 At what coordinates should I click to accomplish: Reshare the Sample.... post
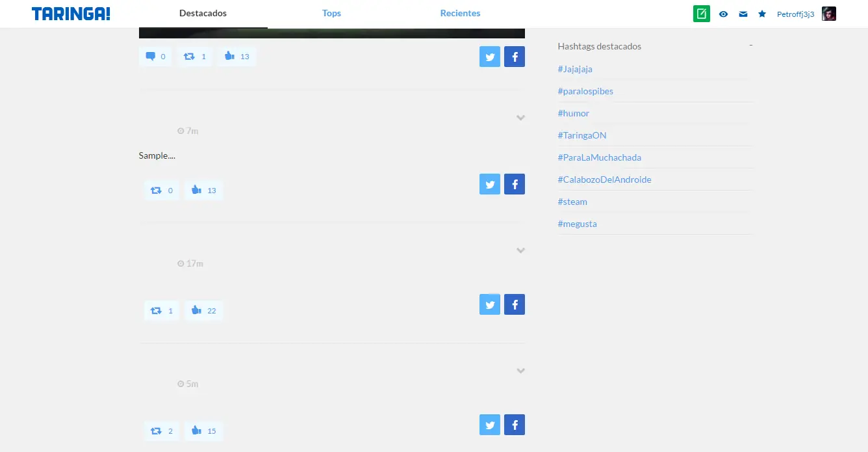tap(162, 191)
